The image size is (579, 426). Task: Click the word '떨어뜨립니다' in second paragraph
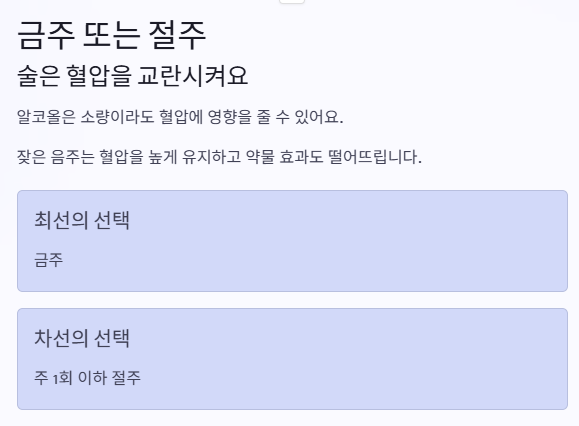tap(373, 157)
